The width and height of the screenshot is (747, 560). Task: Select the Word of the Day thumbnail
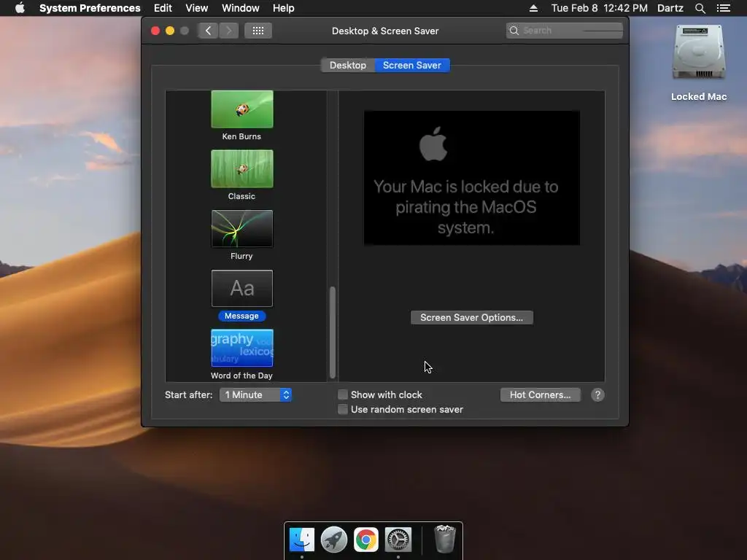[242, 348]
